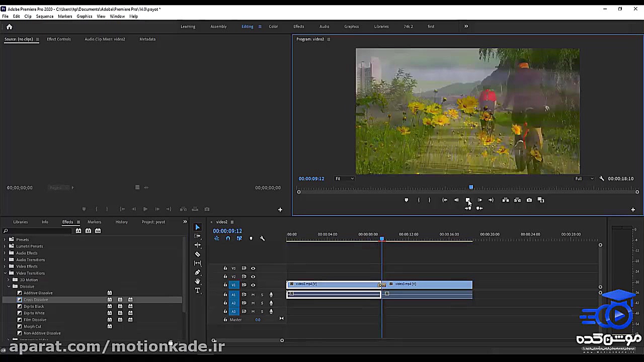This screenshot has height=362, width=644.
Task: Stop playback in Program monitor
Action: pyautogui.click(x=468, y=200)
